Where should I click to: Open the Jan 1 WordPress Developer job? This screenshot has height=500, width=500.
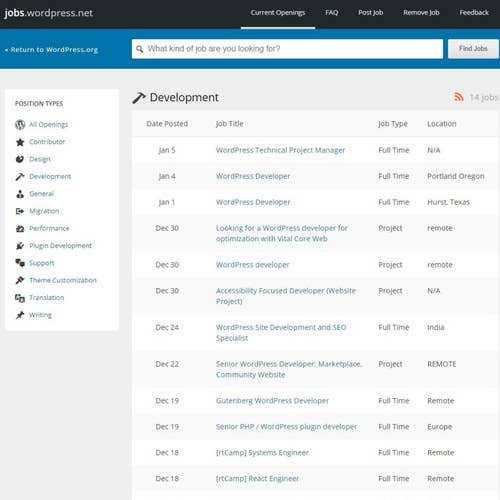(x=253, y=202)
